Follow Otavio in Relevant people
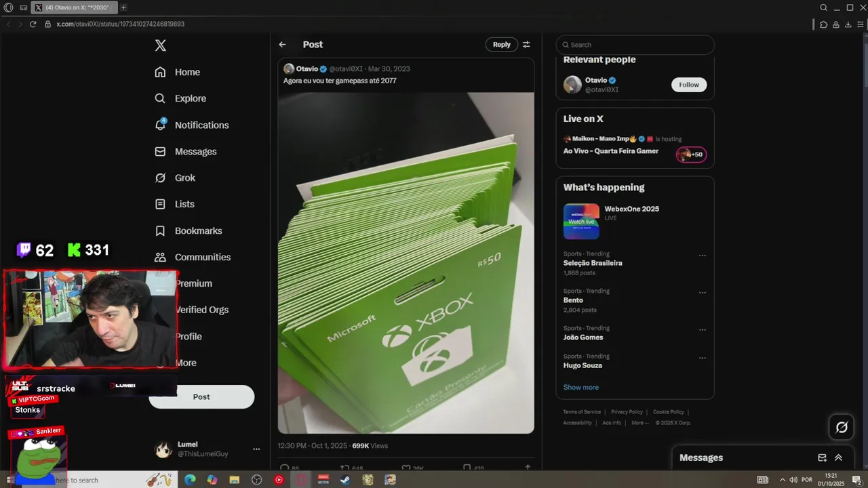The width and height of the screenshot is (868, 488). tap(689, 85)
